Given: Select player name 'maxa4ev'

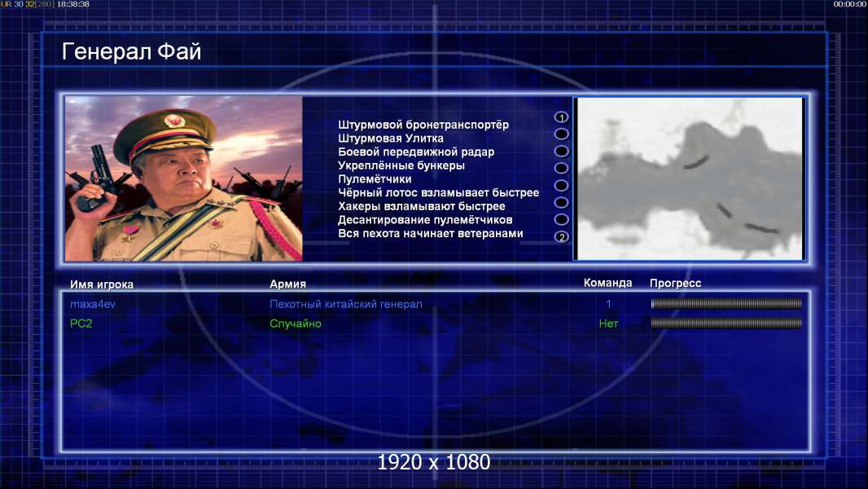Looking at the screenshot, I should (93, 304).
